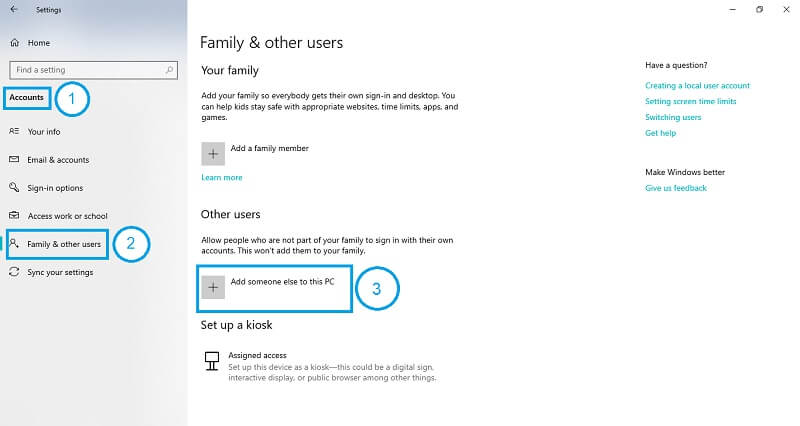Click the Your family heading
This screenshot has width=800, height=426.
(230, 70)
